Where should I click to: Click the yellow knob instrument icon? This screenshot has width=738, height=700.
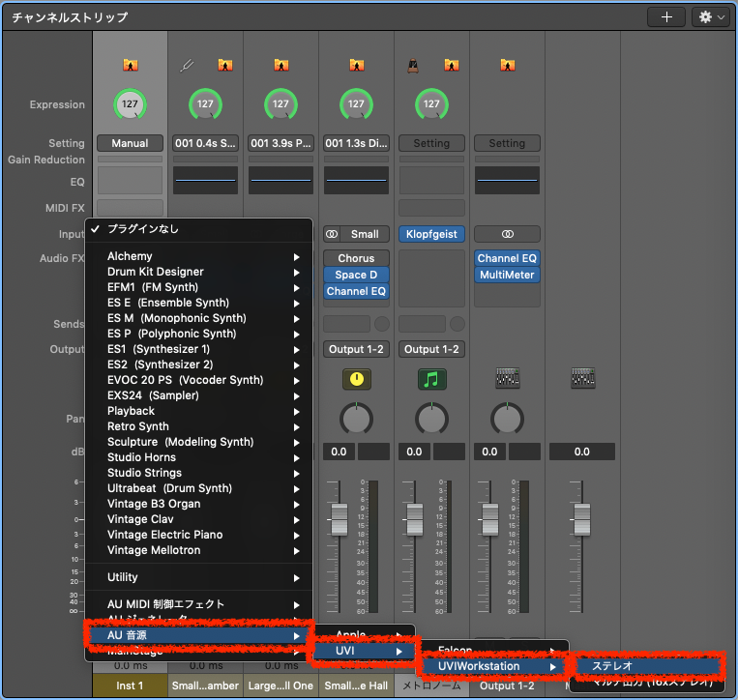click(356, 379)
